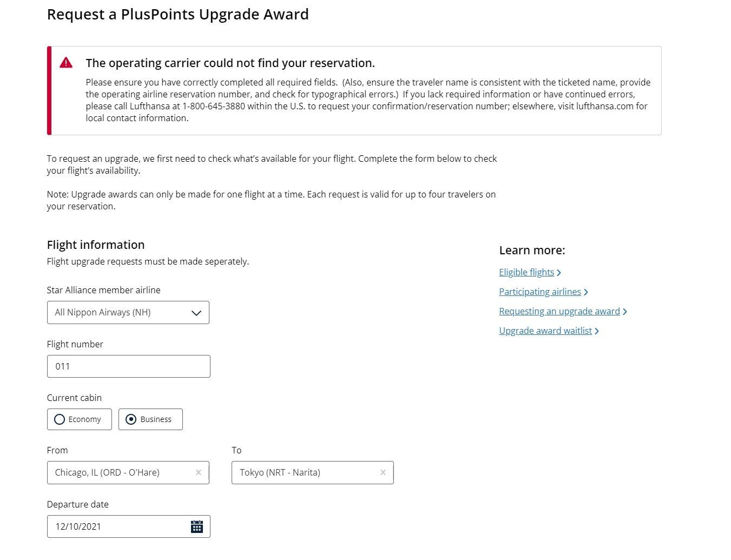Click the red warning triangle icon
This screenshot has width=731, height=560.
coord(66,62)
